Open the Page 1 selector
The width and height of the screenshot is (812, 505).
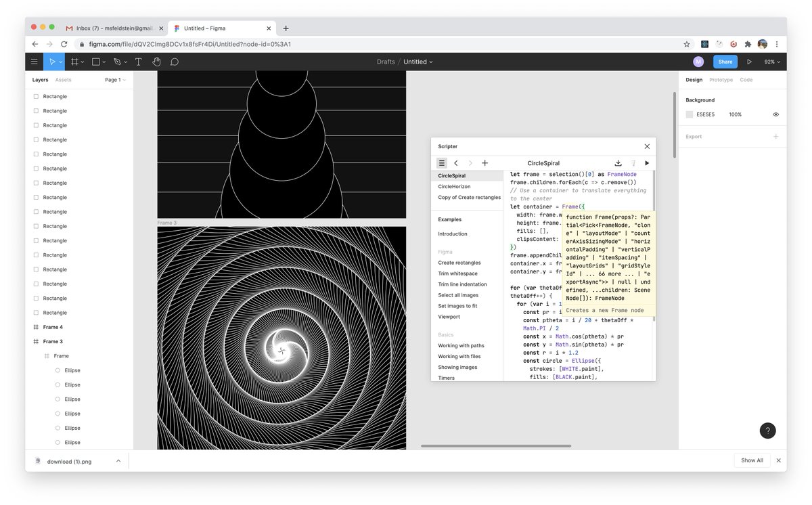[x=114, y=79]
